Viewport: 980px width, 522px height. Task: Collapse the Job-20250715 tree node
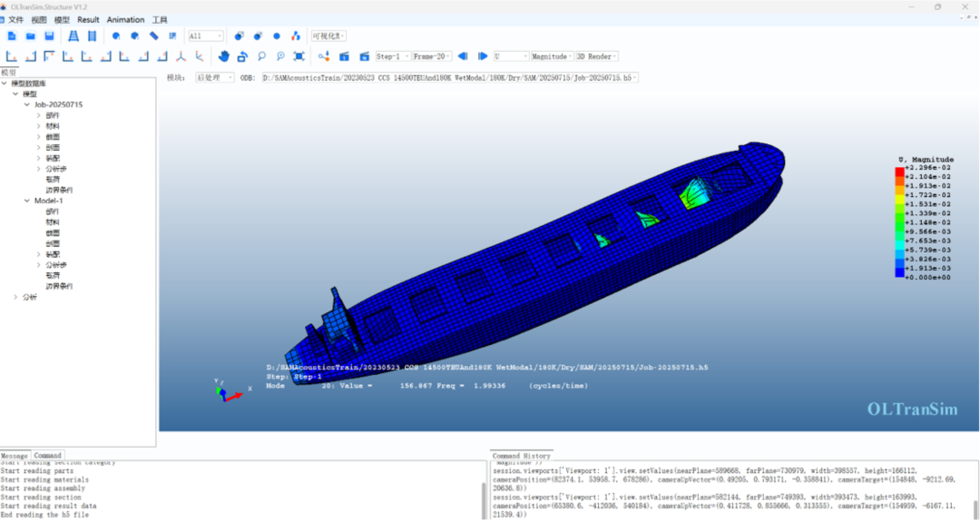click(x=27, y=104)
